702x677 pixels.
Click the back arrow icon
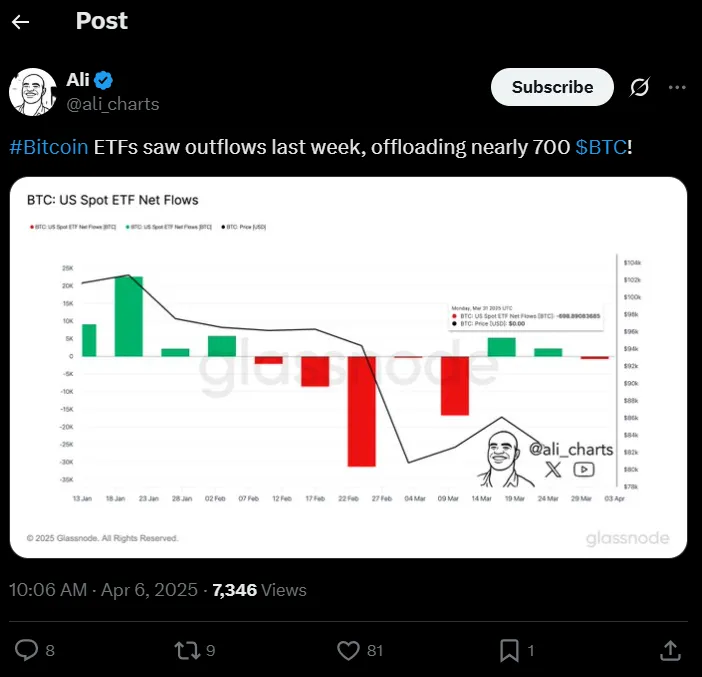[21, 22]
